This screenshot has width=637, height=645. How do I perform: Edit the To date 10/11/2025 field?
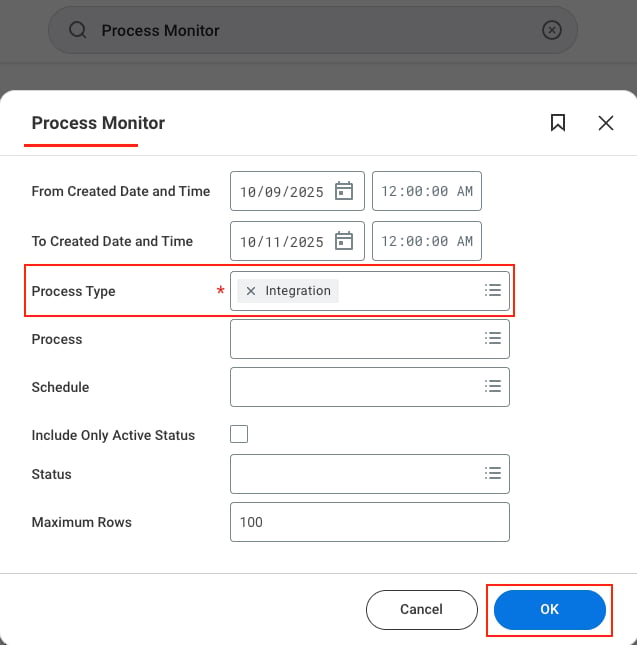[297, 241]
